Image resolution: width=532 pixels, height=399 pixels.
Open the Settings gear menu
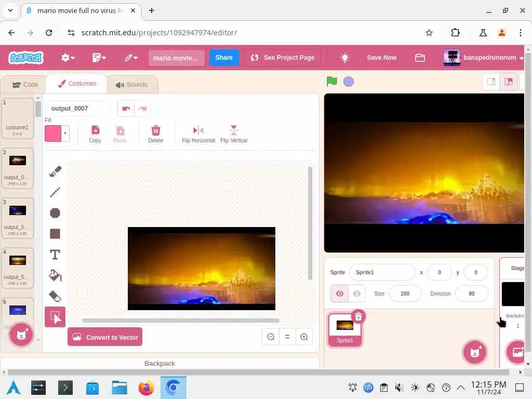(x=68, y=58)
